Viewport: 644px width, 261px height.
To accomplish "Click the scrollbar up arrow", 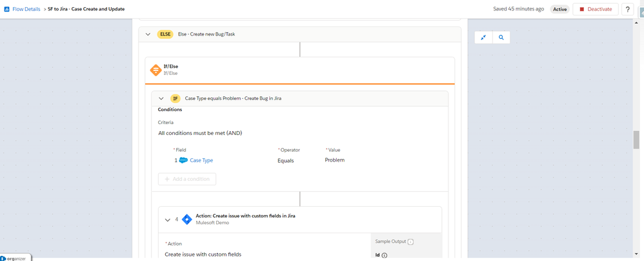I will pyautogui.click(x=636, y=22).
